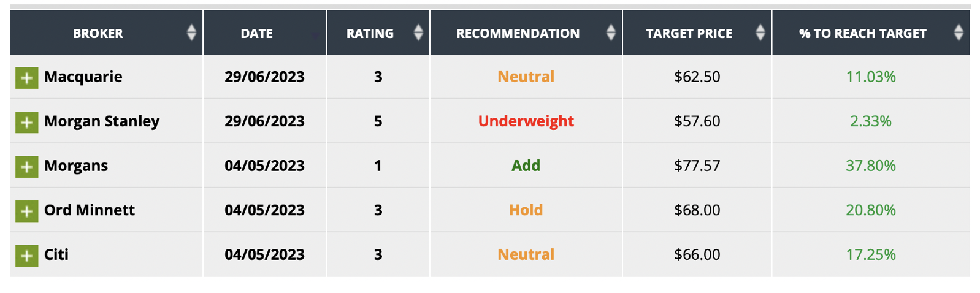Viewport: 980px width, 293px height.
Task: Sort by Recommendation using sort arrows
Action: click(610, 33)
